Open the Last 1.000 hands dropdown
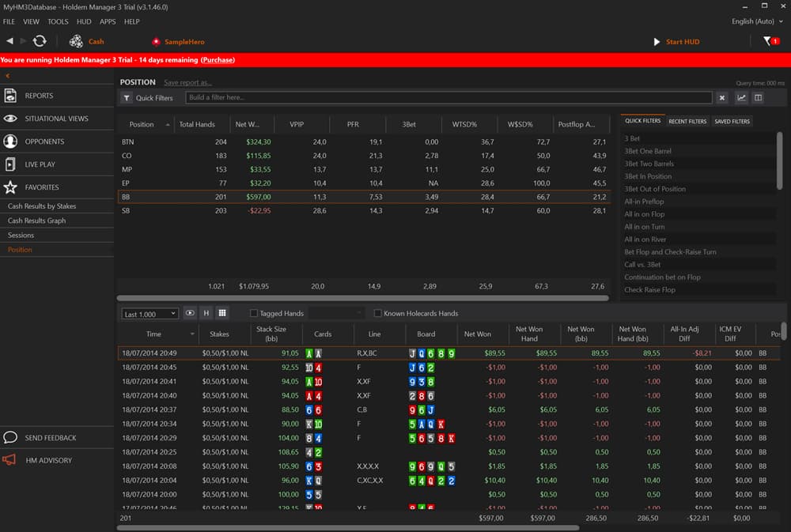The image size is (791, 532). coord(149,314)
